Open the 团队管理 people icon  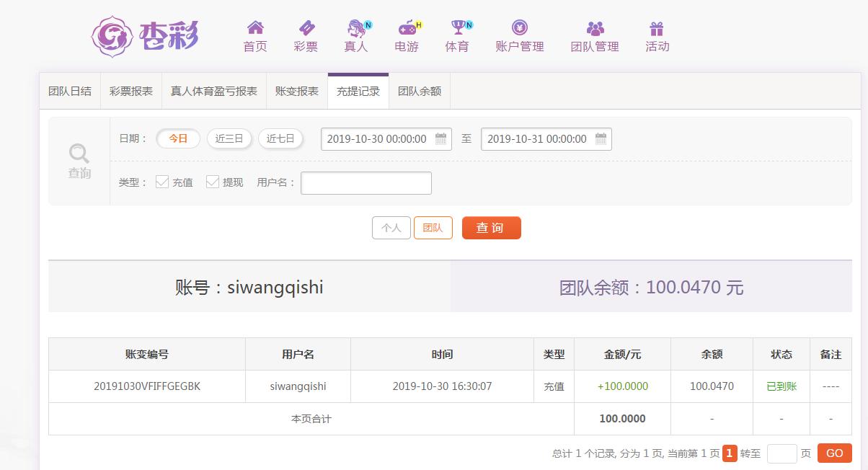(595, 28)
